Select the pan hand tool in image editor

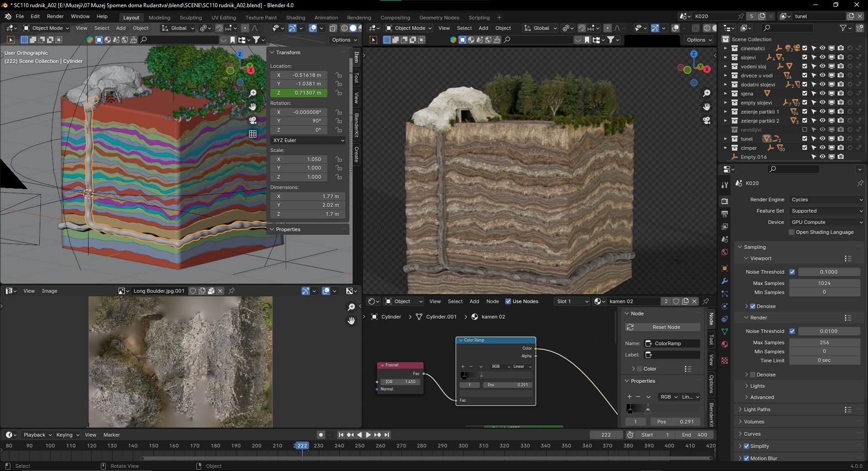click(351, 321)
